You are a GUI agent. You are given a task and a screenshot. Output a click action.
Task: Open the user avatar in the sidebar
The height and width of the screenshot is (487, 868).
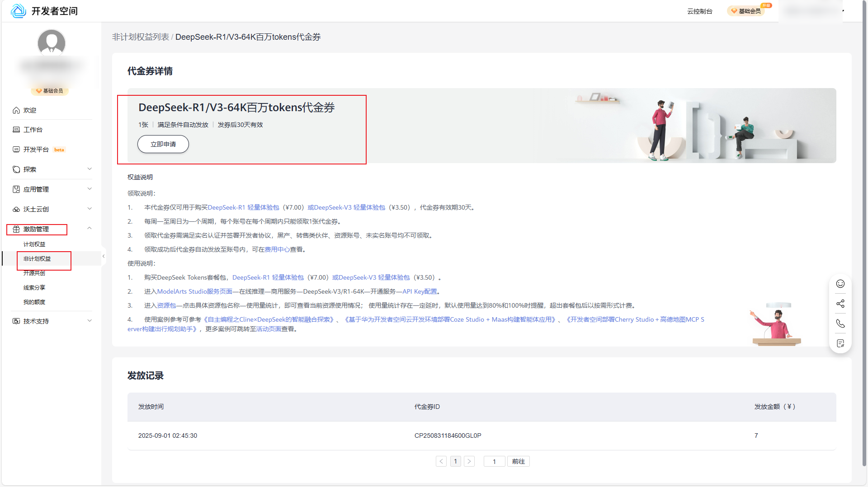click(x=52, y=43)
